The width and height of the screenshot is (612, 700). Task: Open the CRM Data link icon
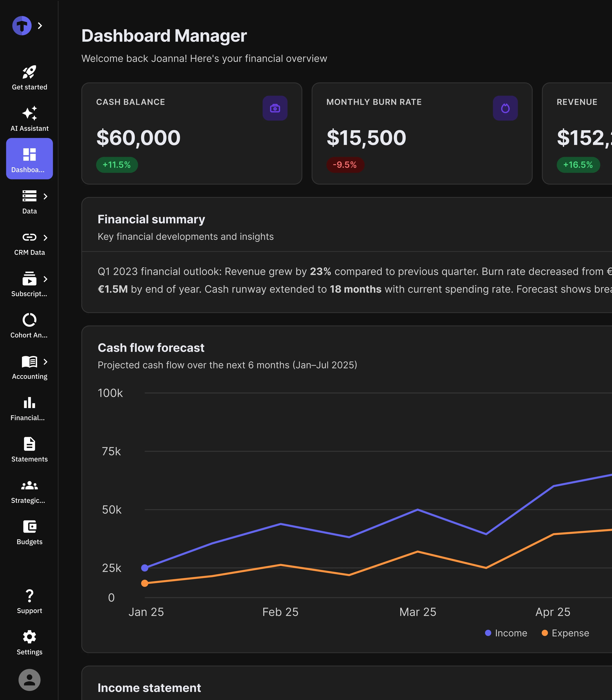(x=29, y=237)
